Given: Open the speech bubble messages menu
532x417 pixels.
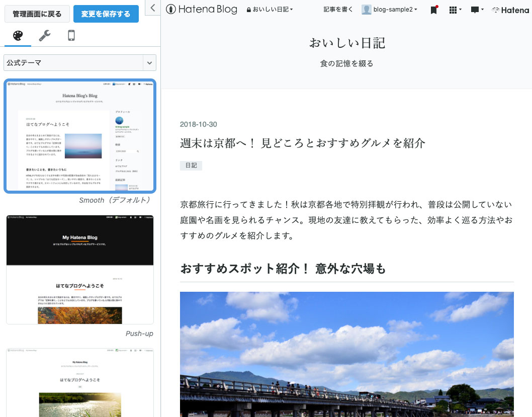Looking at the screenshot, I should tap(477, 10).
